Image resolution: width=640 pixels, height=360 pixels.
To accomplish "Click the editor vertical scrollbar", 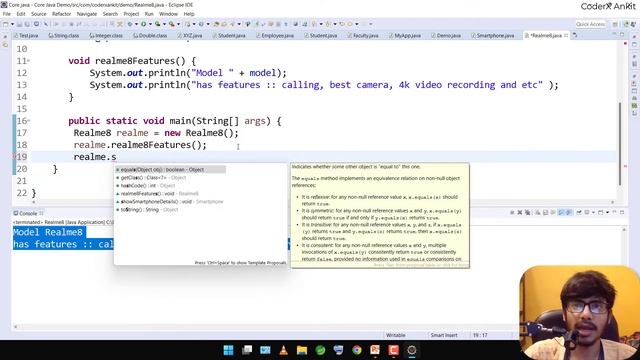I will (620, 144).
